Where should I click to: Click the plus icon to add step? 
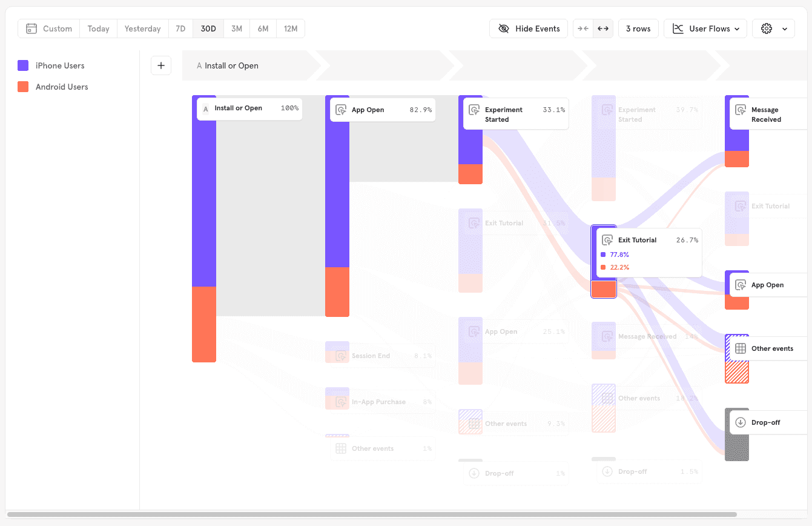(161, 65)
